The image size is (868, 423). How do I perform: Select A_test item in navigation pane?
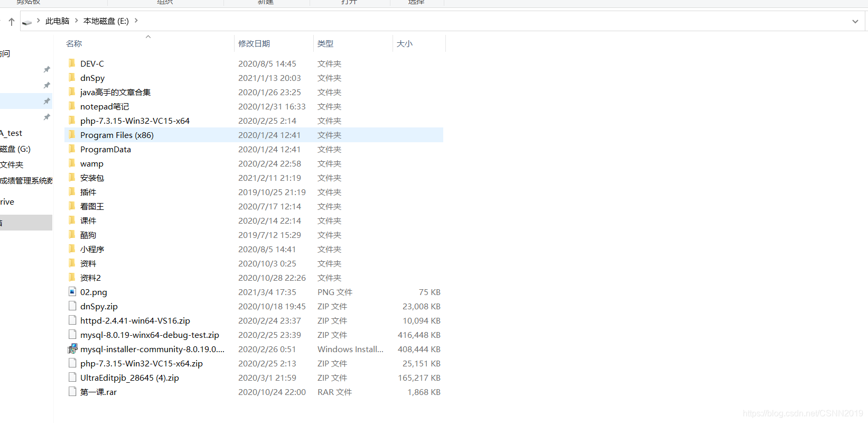11,133
